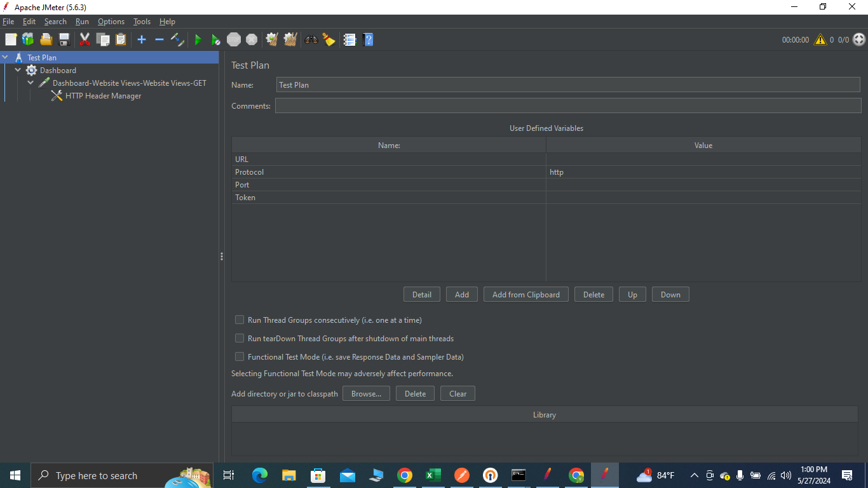Open Excel from the taskbar
Screen dimensions: 868x488
[433, 475]
